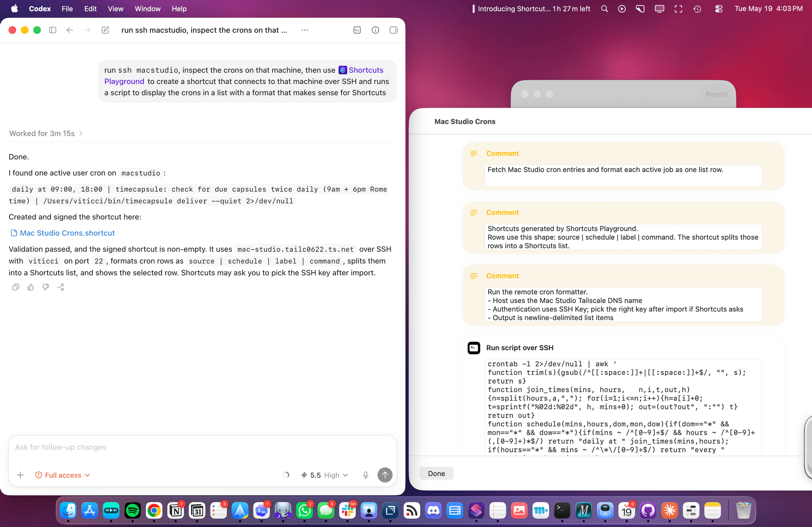Screen dimensions: 812x527
Task: Open the Full access permissions dropdown
Action: (x=63, y=475)
